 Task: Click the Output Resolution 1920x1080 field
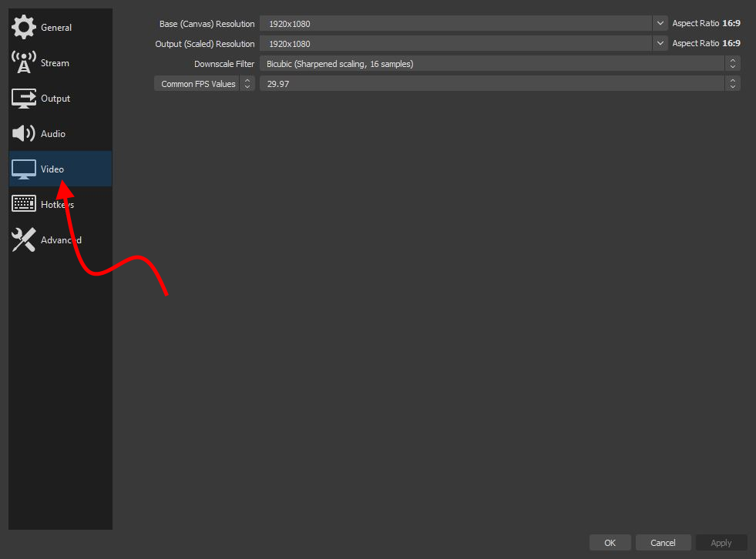tap(455, 43)
